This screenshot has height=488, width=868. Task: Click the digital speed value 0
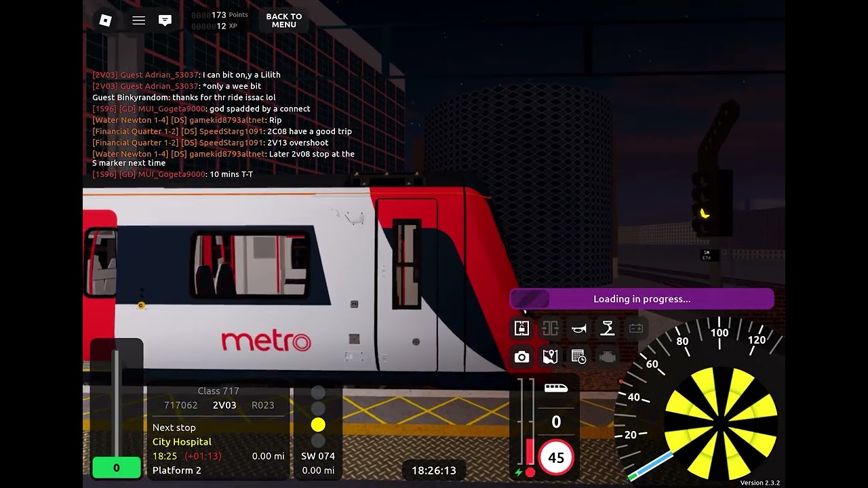tap(556, 422)
